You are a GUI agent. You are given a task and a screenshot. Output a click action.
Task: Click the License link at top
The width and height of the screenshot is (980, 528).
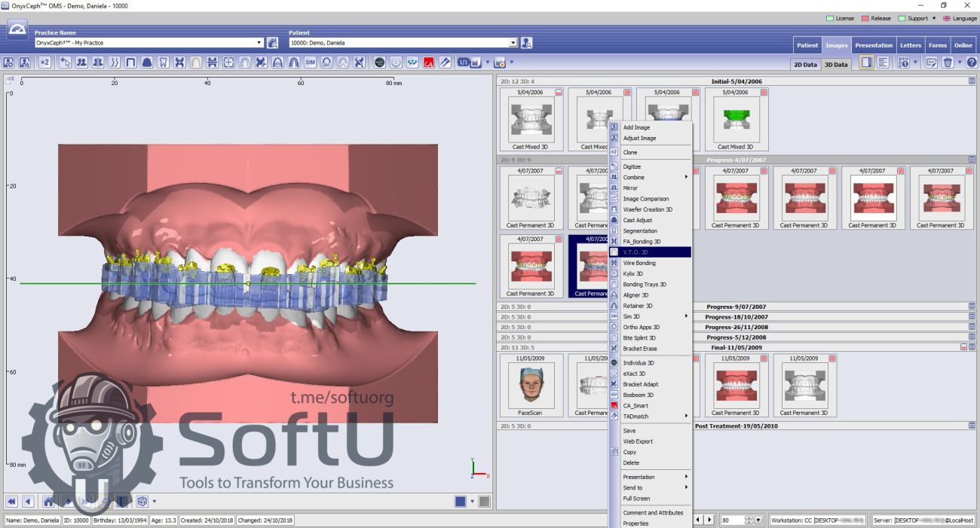pyautogui.click(x=841, y=18)
